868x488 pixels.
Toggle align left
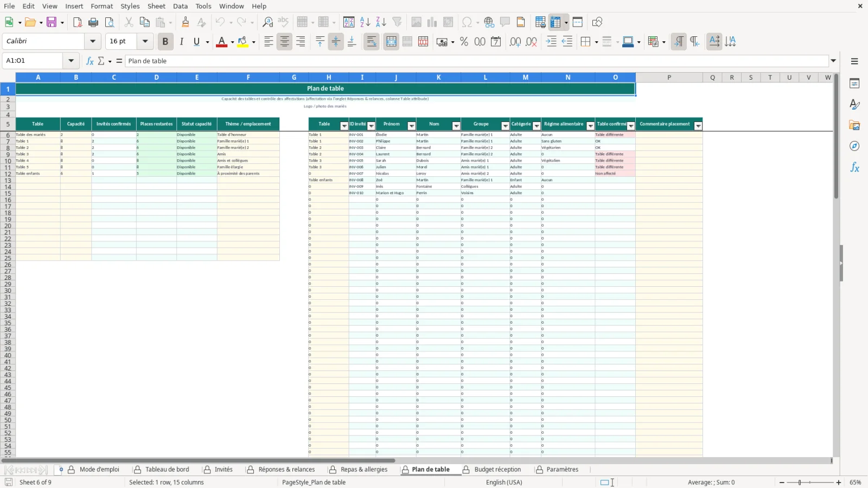269,42
